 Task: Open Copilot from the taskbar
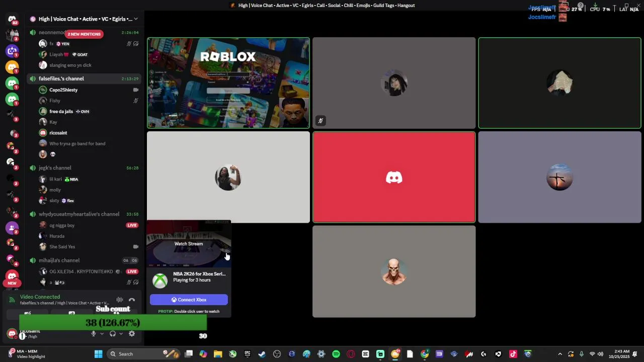203,354
